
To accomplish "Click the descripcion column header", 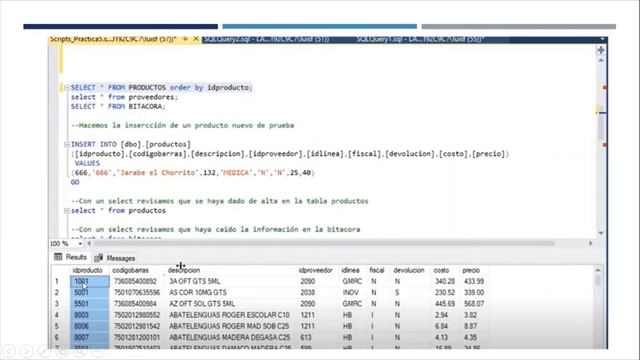I will click(184, 270).
